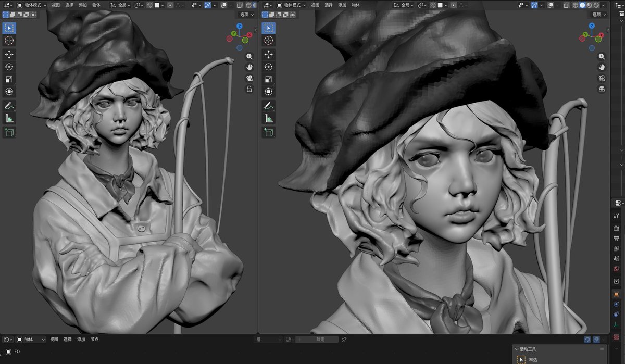Select the Box Select tool in left viewport
This screenshot has width=625, height=364.
[x=9, y=28]
